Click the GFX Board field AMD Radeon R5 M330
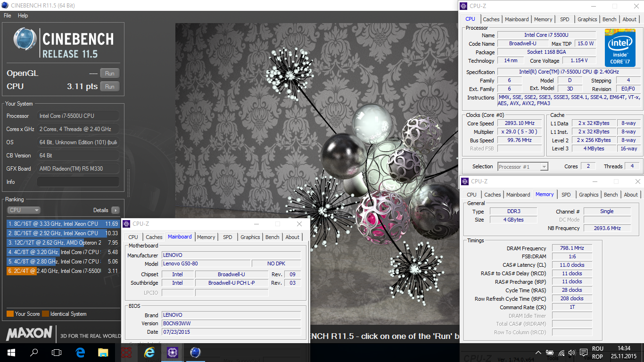Viewport: 644px width, 362px height. tap(78, 169)
